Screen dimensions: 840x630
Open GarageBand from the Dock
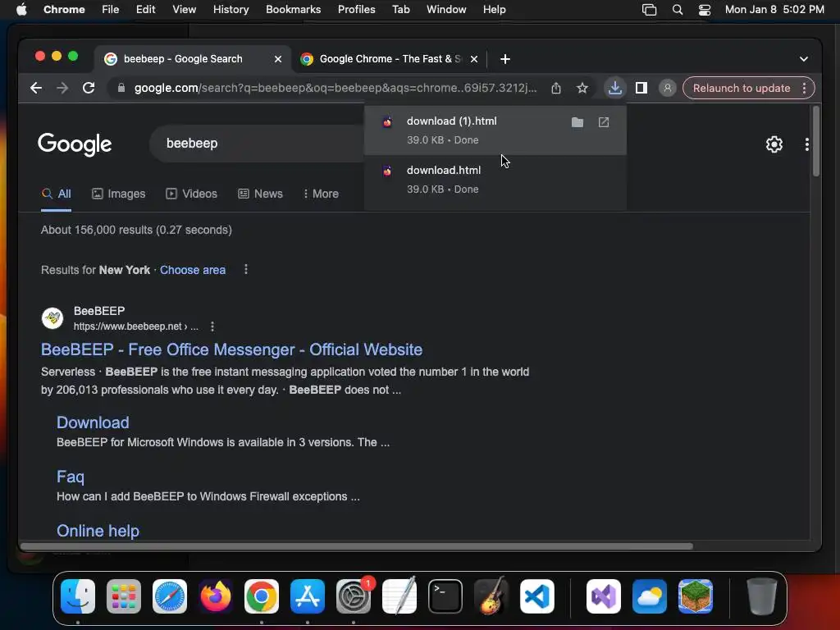(x=491, y=596)
